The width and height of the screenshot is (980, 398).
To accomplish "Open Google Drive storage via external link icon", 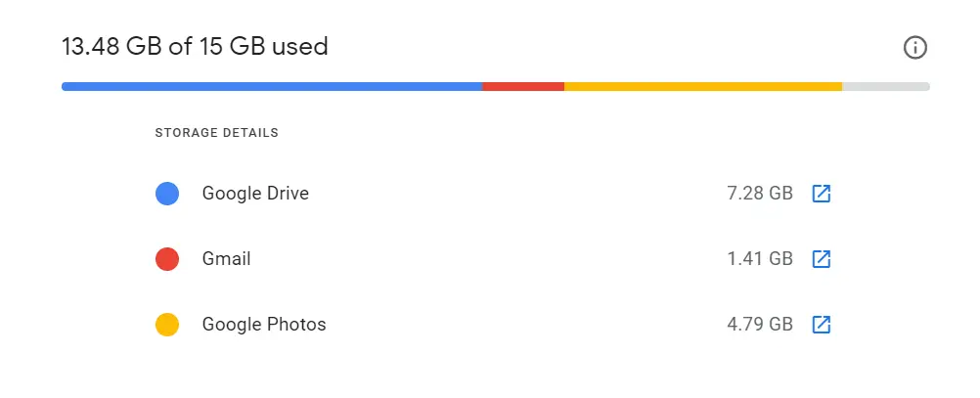I will [822, 194].
